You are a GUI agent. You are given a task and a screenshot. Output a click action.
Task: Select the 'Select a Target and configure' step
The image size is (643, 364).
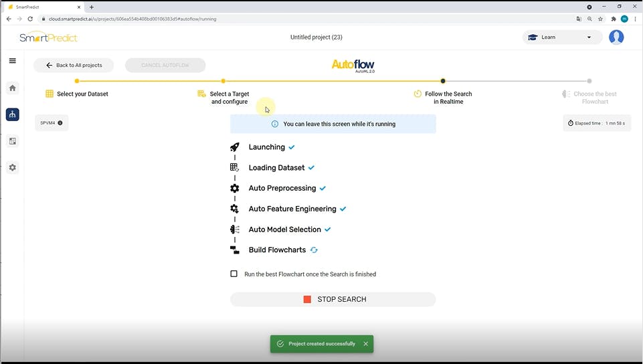pos(223,98)
